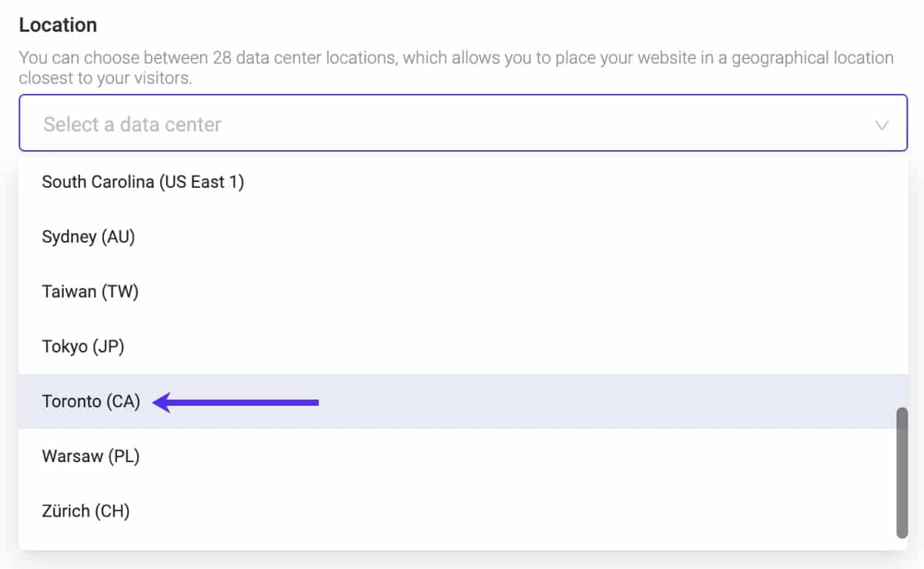Screen dimensions: 924x569
Task: Click the (JP) country code beside Tokyo
Action: [108, 346]
